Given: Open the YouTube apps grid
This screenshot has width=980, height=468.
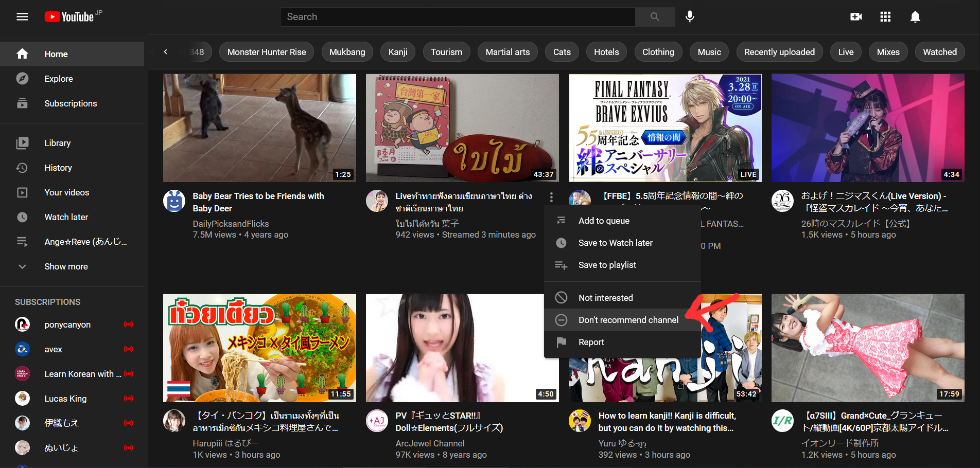Looking at the screenshot, I should (885, 17).
